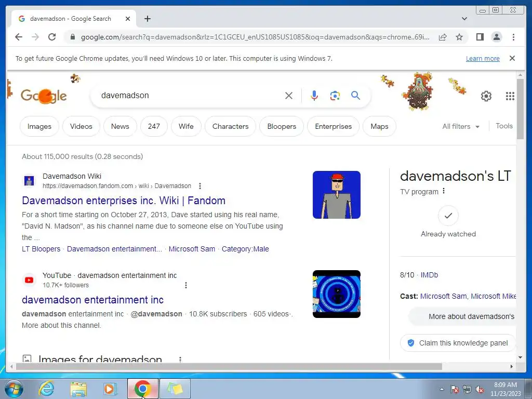Select the Maps filter chip
The image size is (532, 399).
pyautogui.click(x=379, y=126)
